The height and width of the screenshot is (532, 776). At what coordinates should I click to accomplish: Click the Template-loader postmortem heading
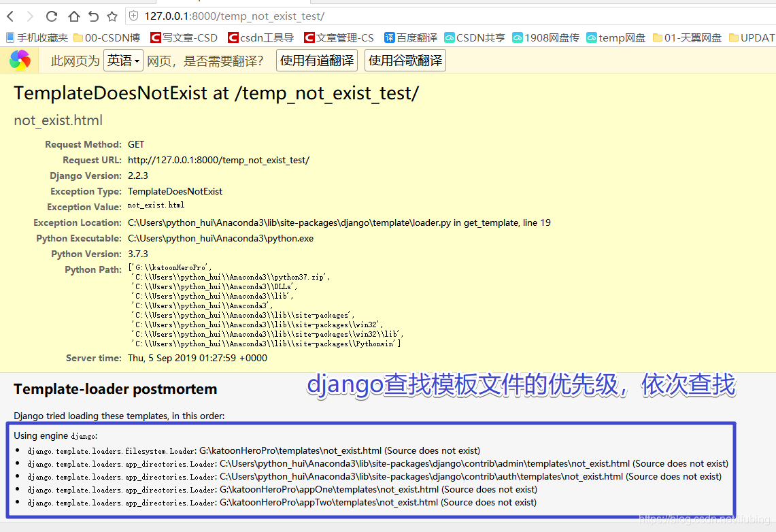116,389
